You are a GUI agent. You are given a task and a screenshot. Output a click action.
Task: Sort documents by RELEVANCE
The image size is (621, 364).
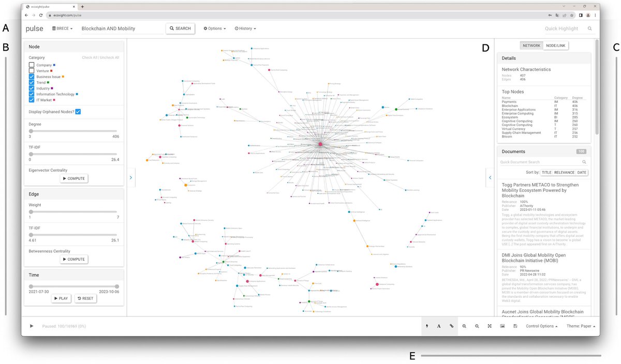tap(564, 172)
